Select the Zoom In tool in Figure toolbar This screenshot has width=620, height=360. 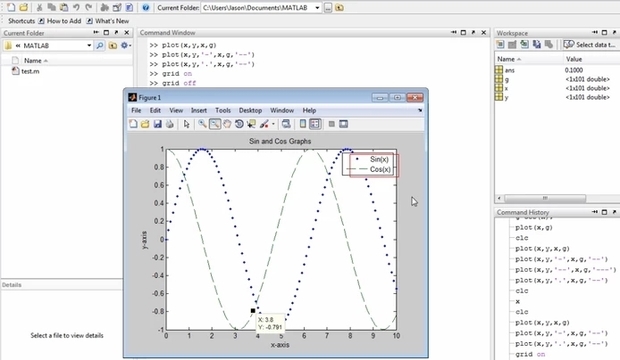pos(202,124)
